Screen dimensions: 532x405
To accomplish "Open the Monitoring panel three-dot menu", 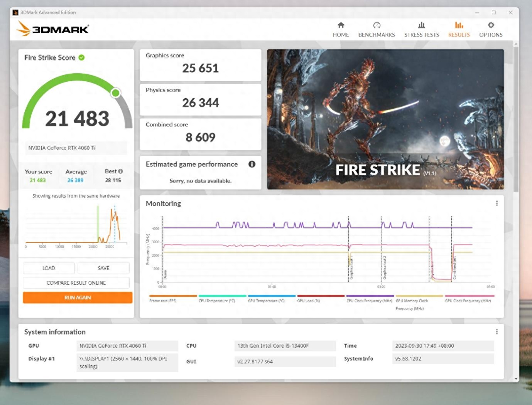I will (x=497, y=203).
